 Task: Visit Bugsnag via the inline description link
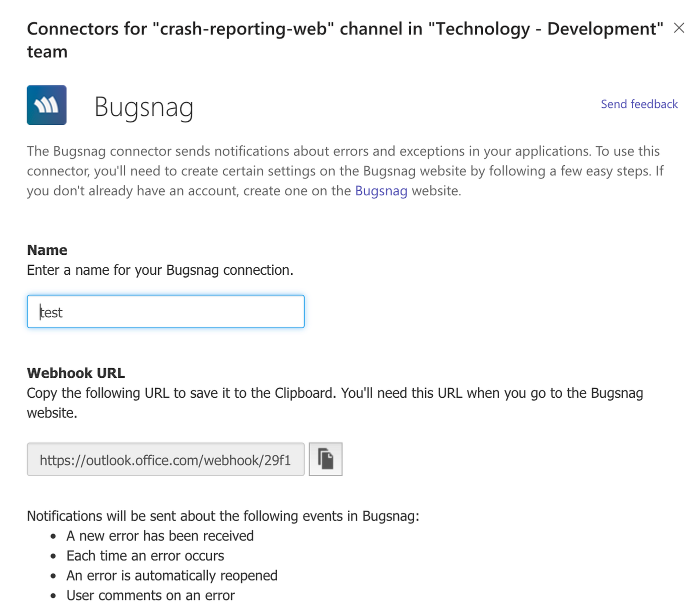click(x=381, y=191)
